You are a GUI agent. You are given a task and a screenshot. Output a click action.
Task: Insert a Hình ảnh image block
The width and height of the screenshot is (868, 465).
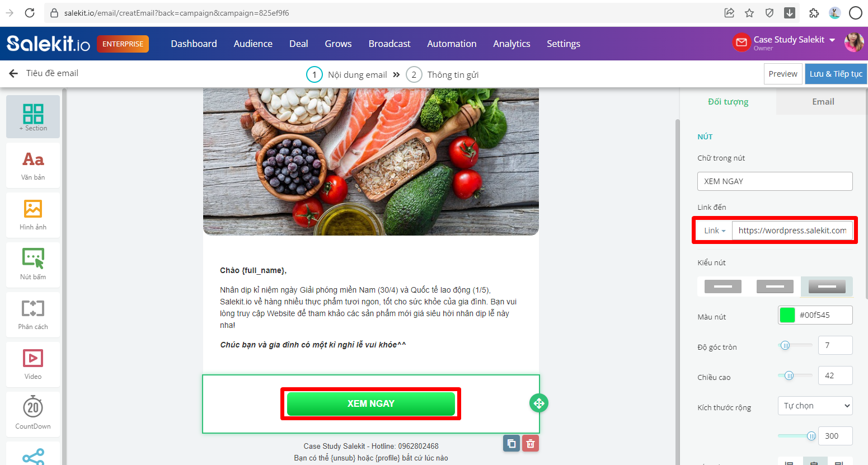(33, 215)
